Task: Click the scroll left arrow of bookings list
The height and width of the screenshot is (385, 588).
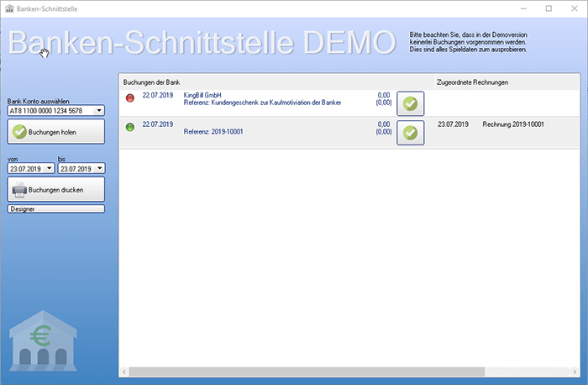Action: [x=125, y=372]
